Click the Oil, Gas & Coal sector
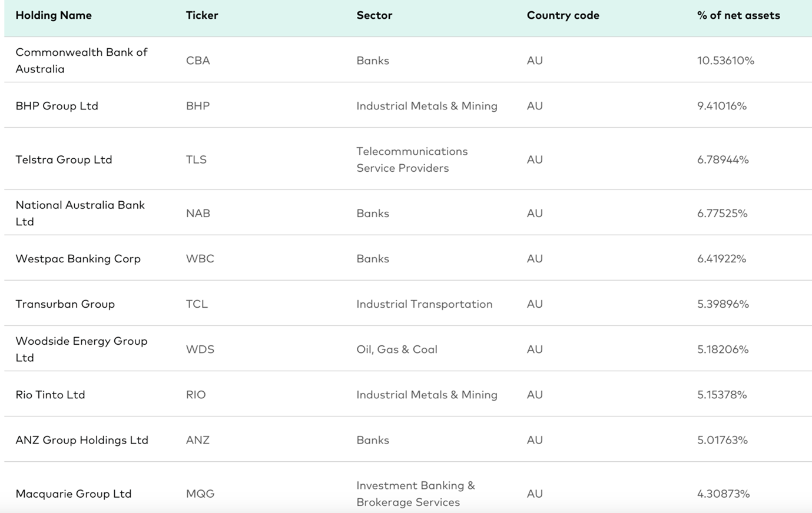The width and height of the screenshot is (812, 513). 397,349
